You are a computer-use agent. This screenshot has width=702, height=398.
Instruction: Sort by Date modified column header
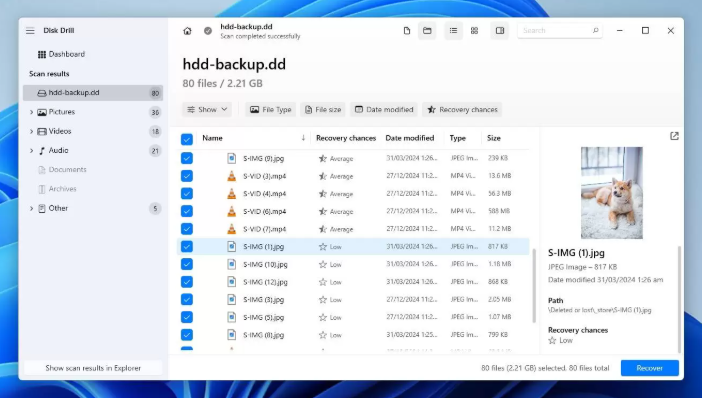pos(410,138)
